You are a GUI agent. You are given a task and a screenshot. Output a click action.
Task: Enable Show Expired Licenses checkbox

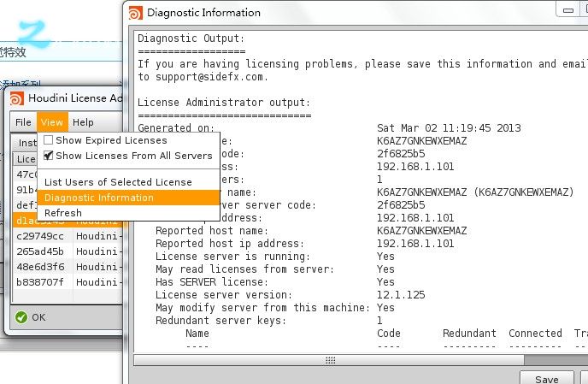pyautogui.click(x=49, y=140)
